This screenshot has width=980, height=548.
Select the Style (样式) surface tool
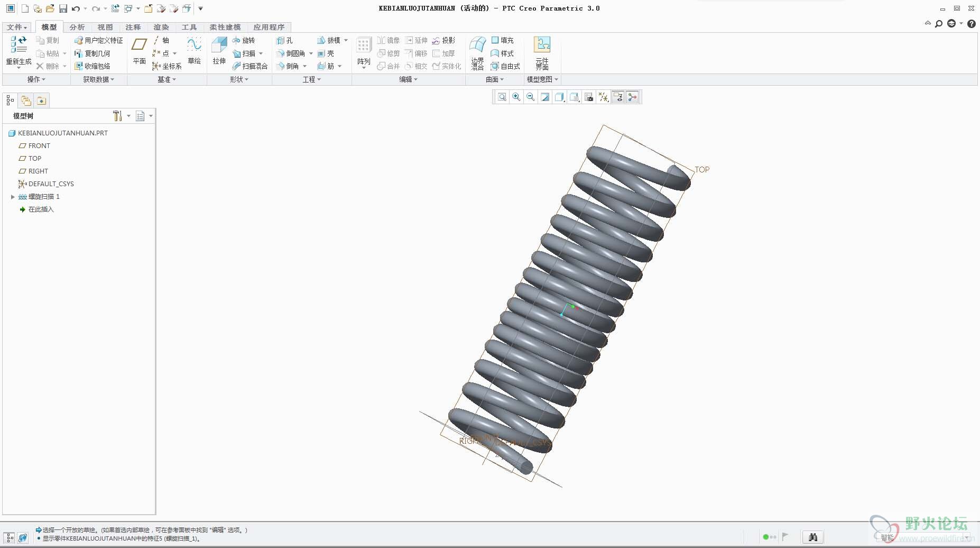(x=502, y=53)
